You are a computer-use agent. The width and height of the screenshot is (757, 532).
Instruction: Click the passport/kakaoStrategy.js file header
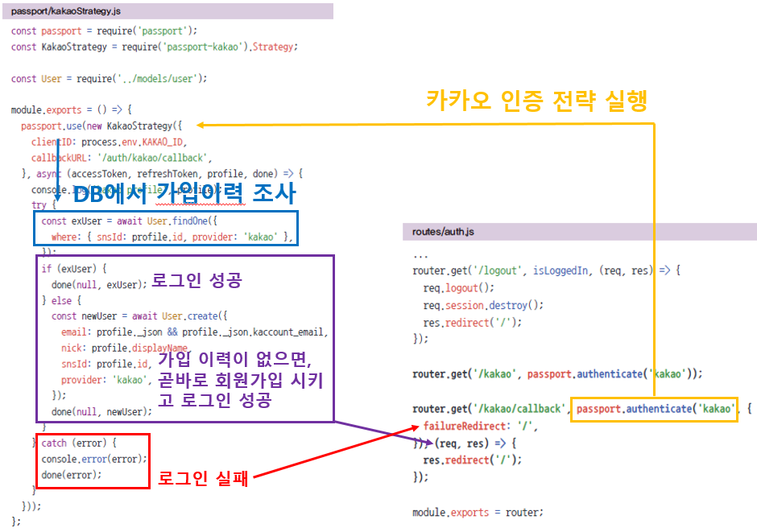(168, 11)
